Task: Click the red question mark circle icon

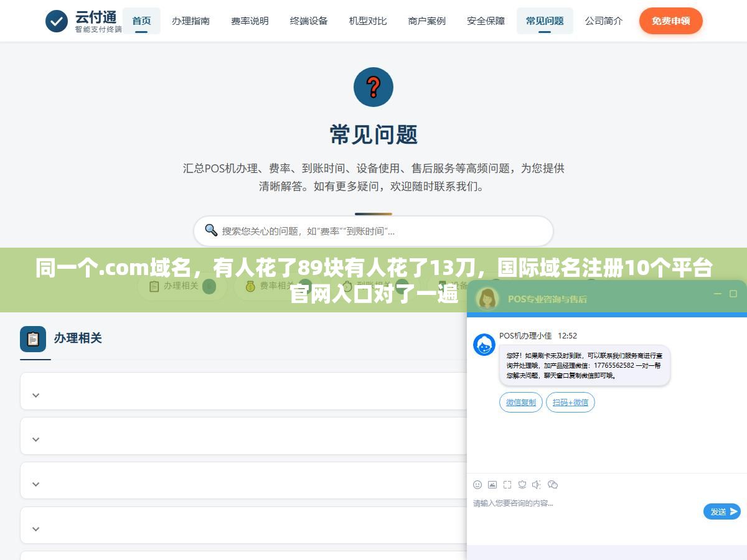Action: (374, 87)
